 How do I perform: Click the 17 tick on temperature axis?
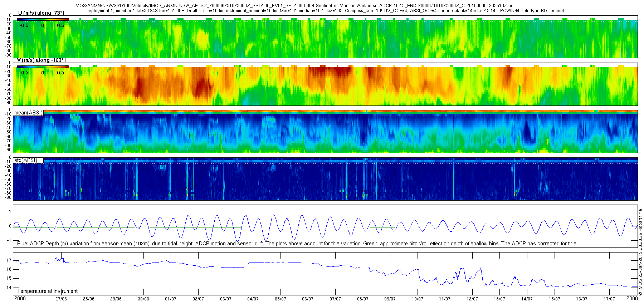point(9,260)
